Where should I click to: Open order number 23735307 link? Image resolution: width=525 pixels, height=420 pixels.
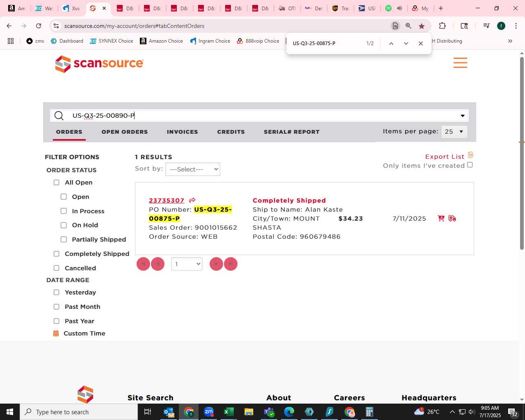click(x=167, y=201)
